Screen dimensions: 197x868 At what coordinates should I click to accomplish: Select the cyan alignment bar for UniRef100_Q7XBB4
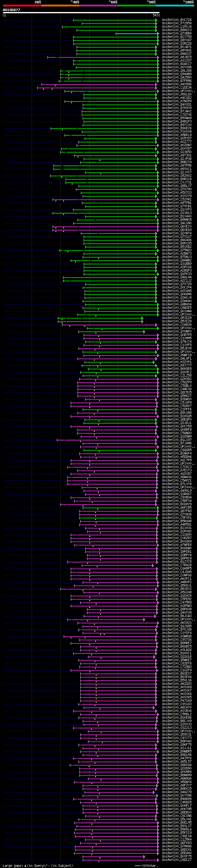pyautogui.click(x=137, y=33)
